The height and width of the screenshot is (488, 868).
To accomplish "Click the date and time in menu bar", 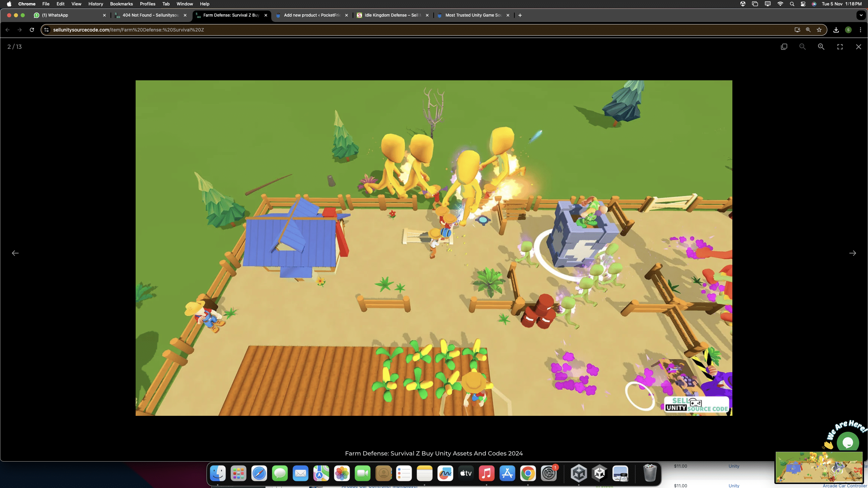I will 842,4.
